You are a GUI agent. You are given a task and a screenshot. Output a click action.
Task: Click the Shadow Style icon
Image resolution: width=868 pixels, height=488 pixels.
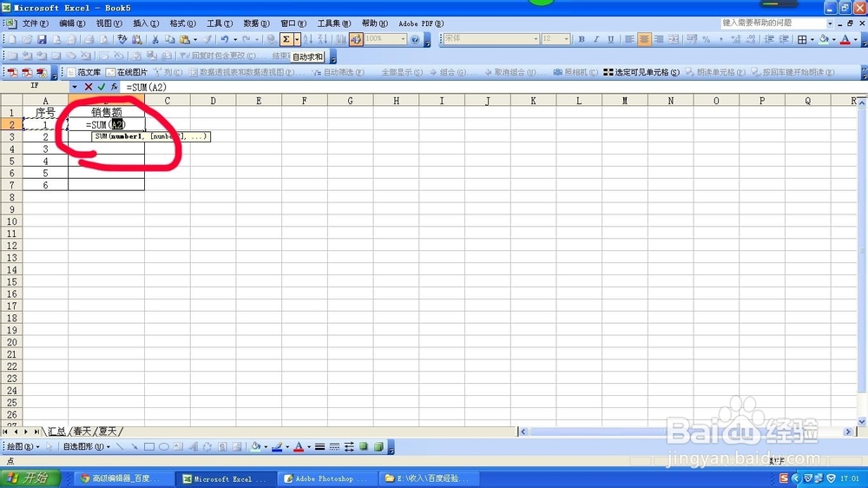tap(364, 446)
